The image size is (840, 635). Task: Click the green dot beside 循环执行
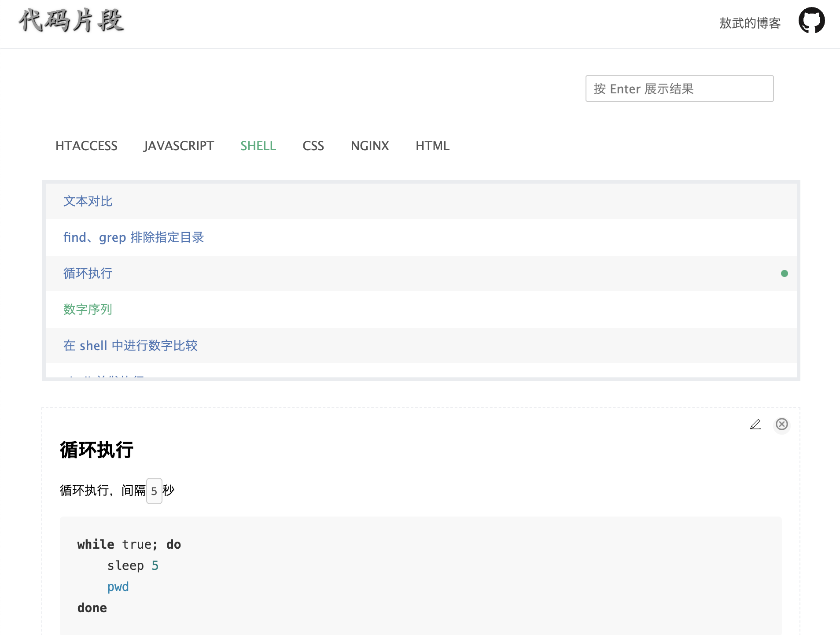coord(784,273)
